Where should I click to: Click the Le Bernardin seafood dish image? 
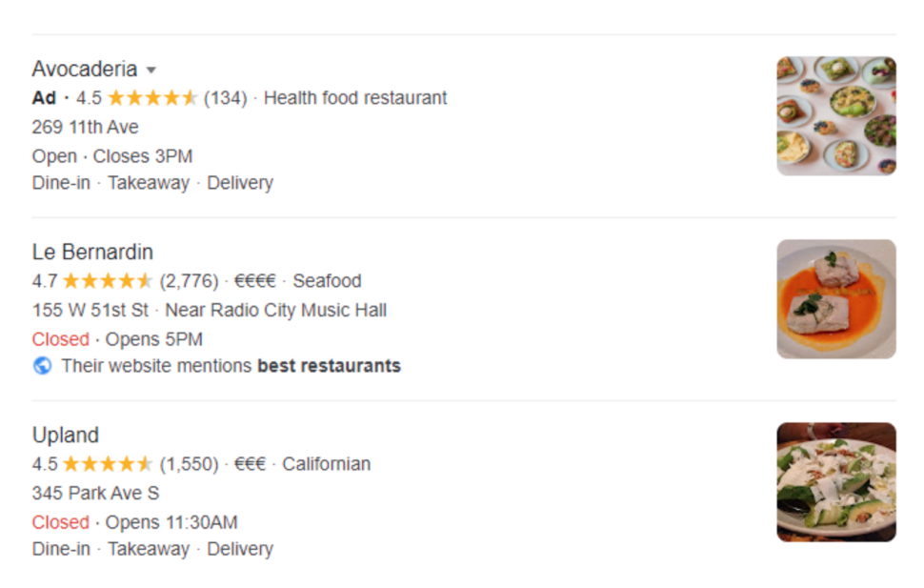836,297
